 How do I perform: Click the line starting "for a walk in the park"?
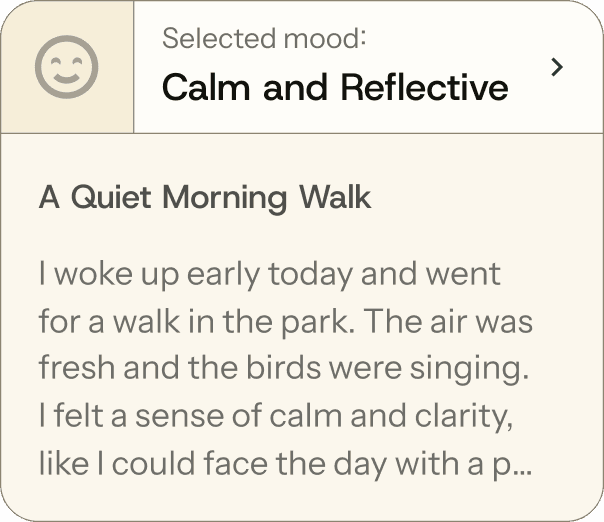(x=285, y=321)
